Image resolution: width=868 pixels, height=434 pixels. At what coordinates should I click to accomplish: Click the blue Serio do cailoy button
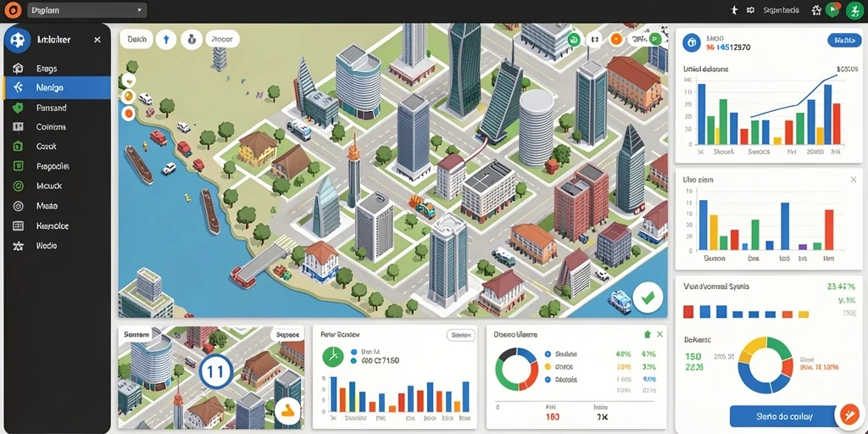click(783, 415)
